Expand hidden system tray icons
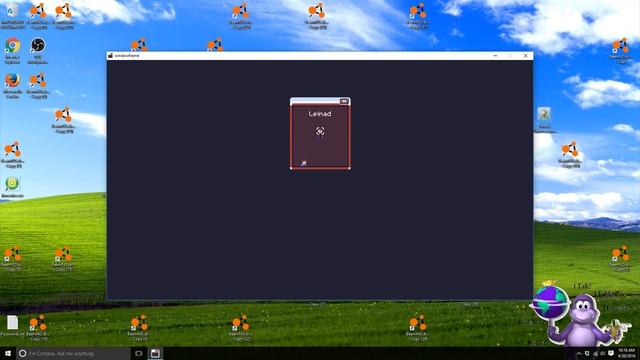This screenshot has height=360, width=640. (x=579, y=353)
